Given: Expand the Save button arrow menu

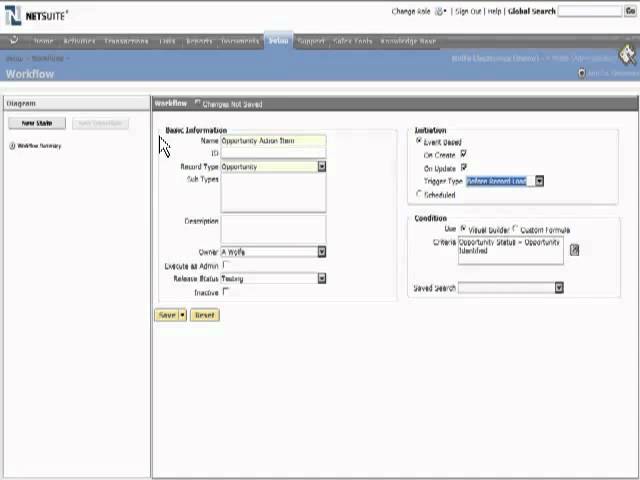Looking at the screenshot, I should click(182, 315).
